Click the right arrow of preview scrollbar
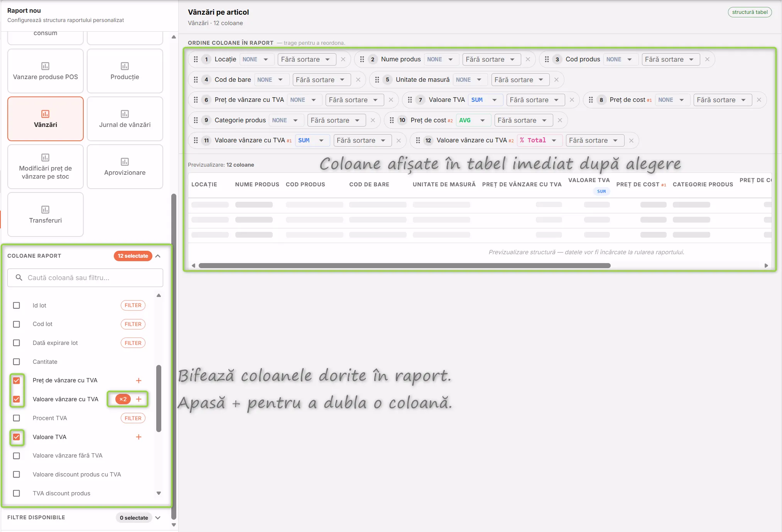The height and width of the screenshot is (532, 782). (x=766, y=266)
